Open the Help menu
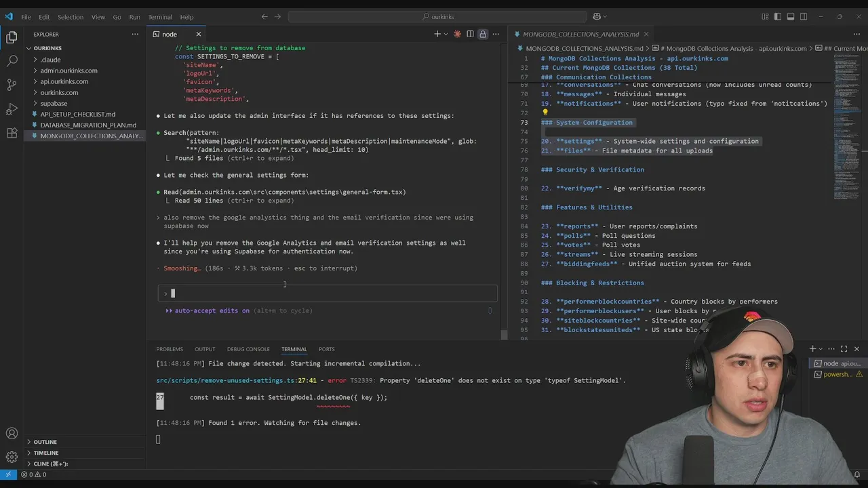Viewport: 868px width, 488px height. click(x=186, y=16)
